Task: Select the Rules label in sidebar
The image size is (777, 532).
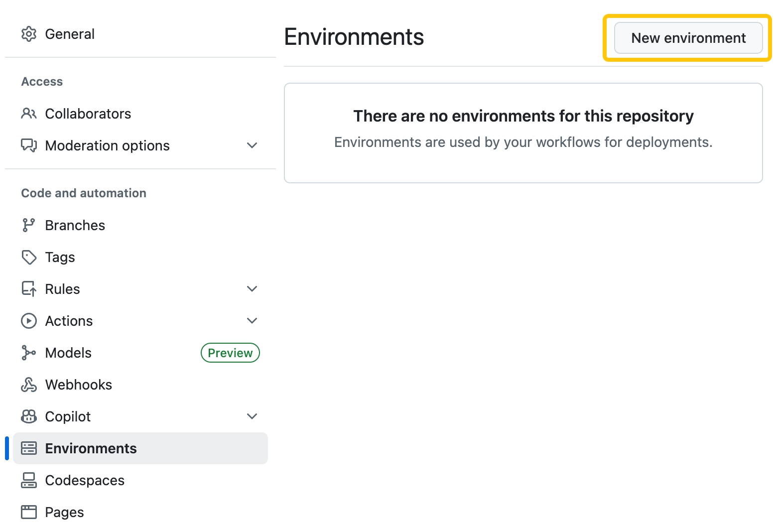Action: click(x=62, y=289)
